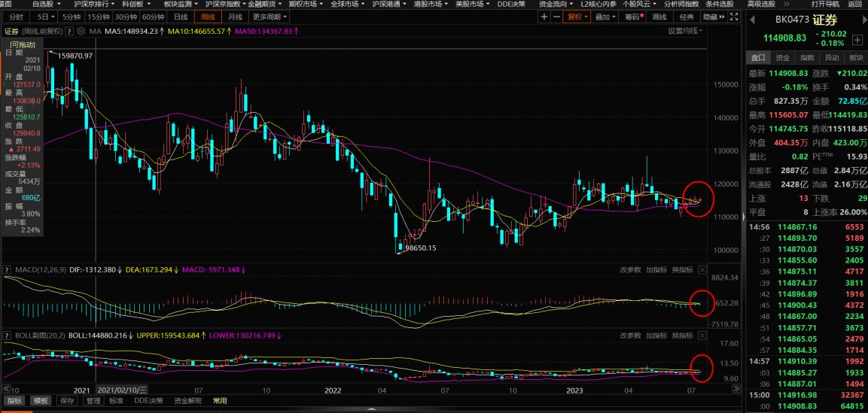Click the 管理 manage button
868x413 pixels.
pyautogui.click(x=93, y=401)
